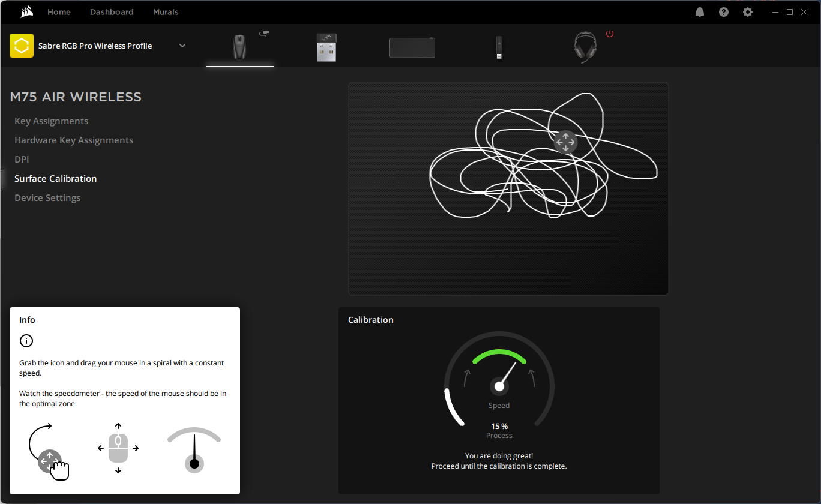Open the DPI section
Screen dimensions: 821x504
22,160
